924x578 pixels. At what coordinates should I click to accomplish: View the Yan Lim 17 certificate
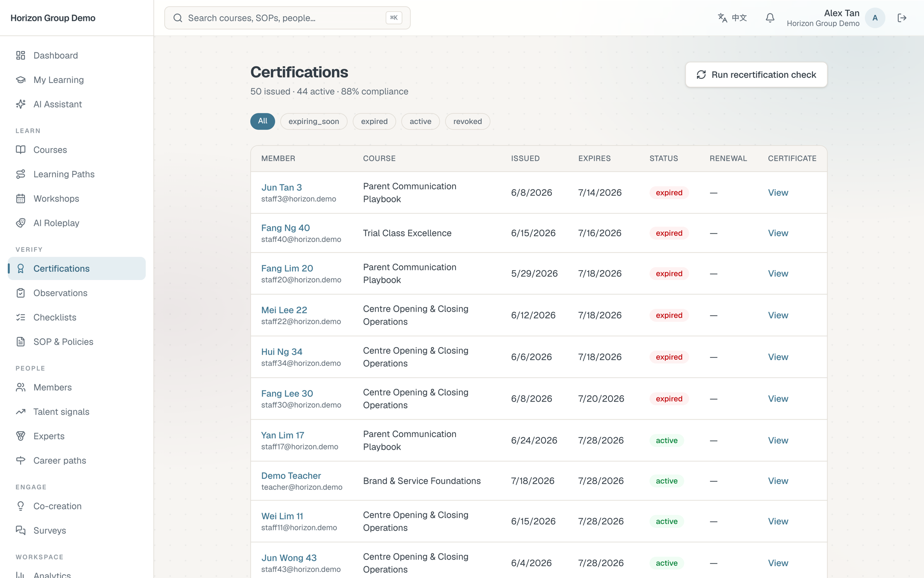[x=778, y=440]
